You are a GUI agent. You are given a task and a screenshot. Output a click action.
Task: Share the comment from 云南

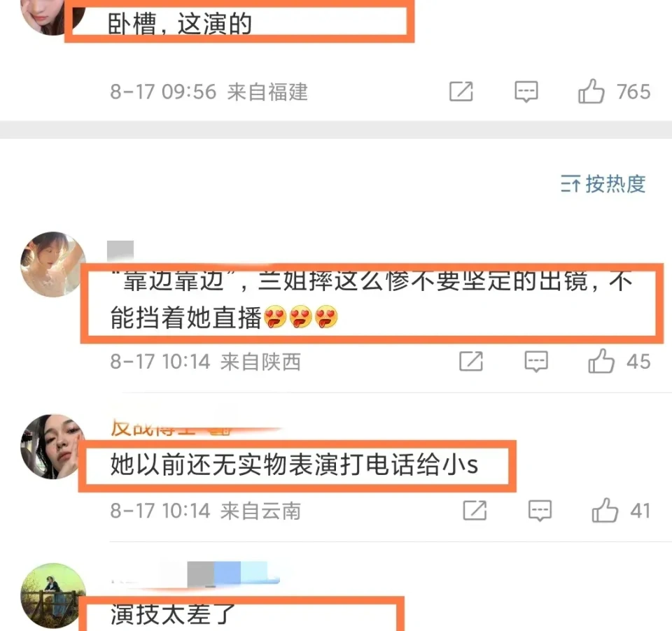pyautogui.click(x=475, y=510)
